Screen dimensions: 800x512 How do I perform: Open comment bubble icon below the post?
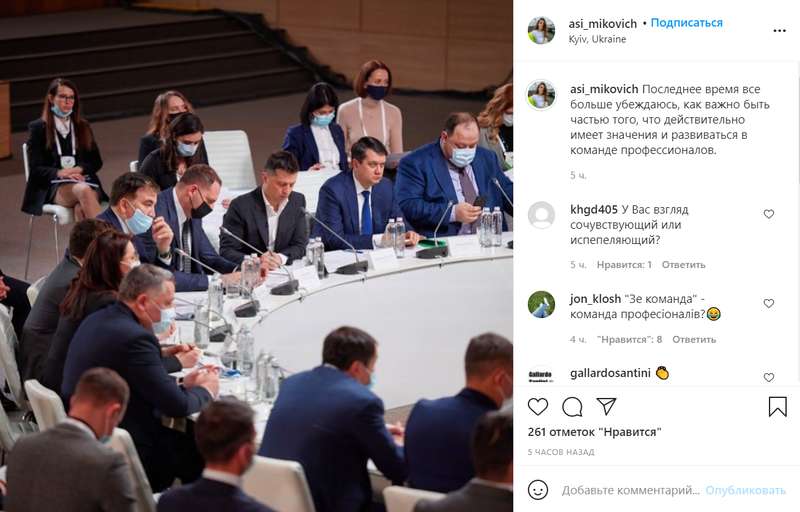[x=572, y=407]
